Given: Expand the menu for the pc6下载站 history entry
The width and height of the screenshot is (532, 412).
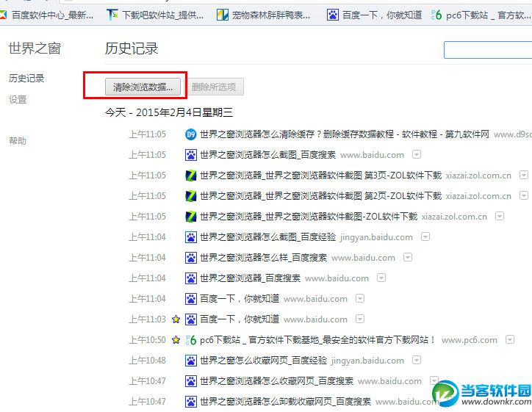Looking at the screenshot, I should [x=510, y=339].
